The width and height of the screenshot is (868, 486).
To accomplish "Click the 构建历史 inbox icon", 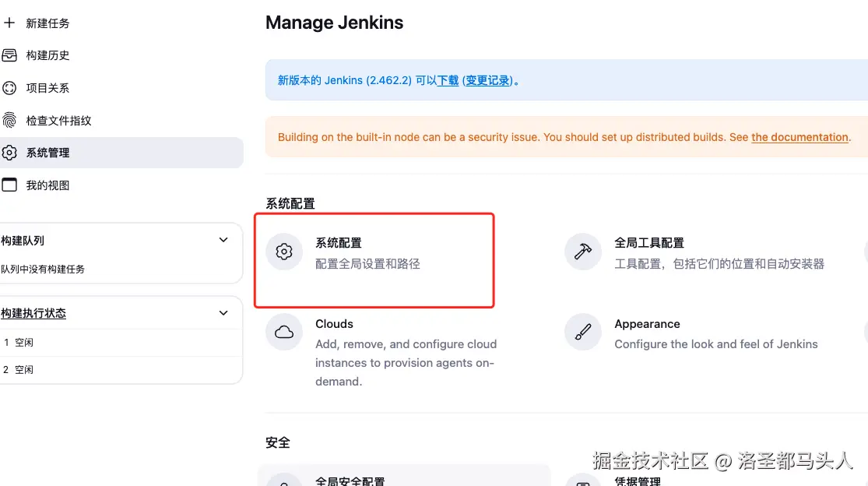I will click(x=9, y=55).
